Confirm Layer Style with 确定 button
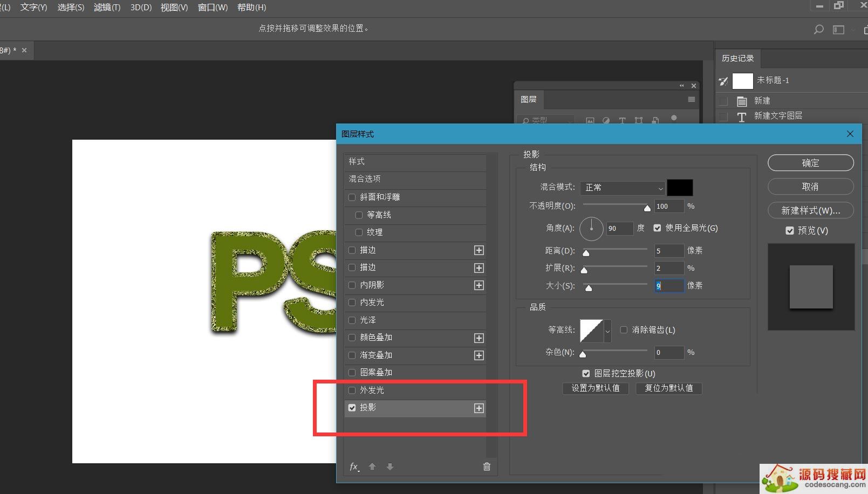This screenshot has width=868, height=494. tap(810, 163)
